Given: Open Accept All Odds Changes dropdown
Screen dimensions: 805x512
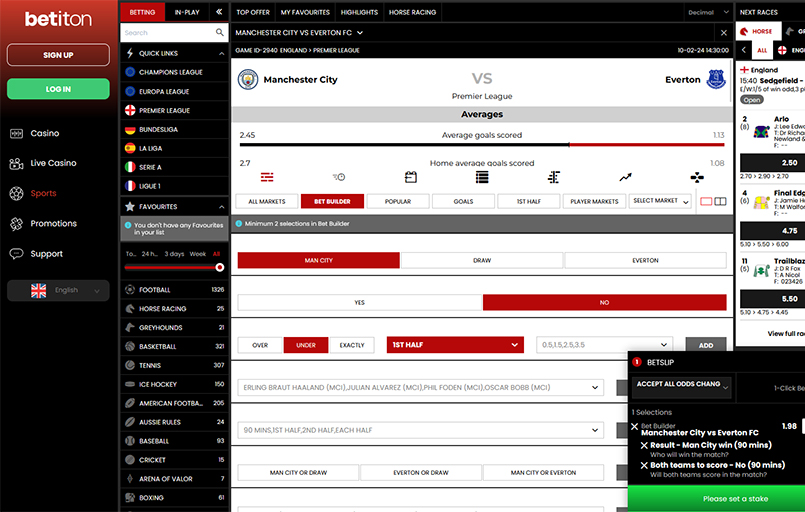Looking at the screenshot, I should [x=682, y=387].
